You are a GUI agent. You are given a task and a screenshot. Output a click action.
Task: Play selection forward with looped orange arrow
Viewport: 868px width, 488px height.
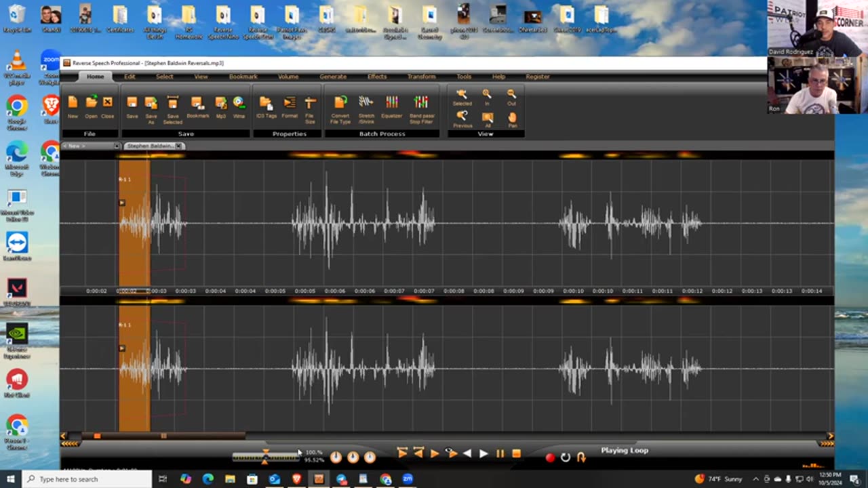click(x=402, y=453)
